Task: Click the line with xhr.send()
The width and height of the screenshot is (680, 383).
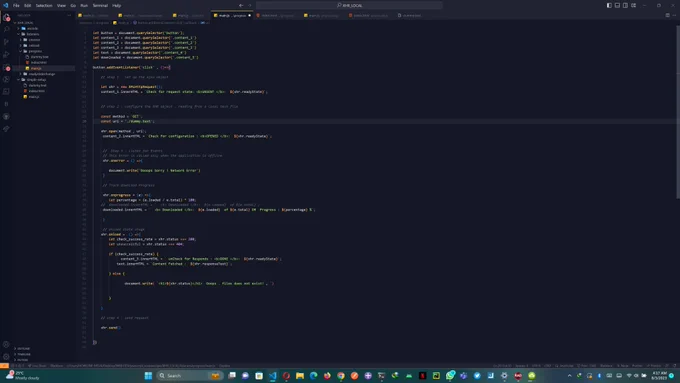Action: 111,327
